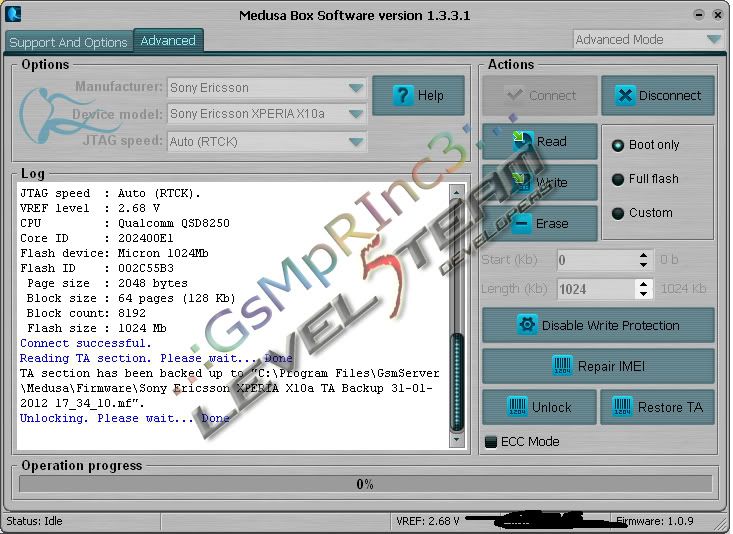The width and height of the screenshot is (733, 534).
Task: Click the 'Firmware: 1.0.9' status bar text
Action: (654, 521)
